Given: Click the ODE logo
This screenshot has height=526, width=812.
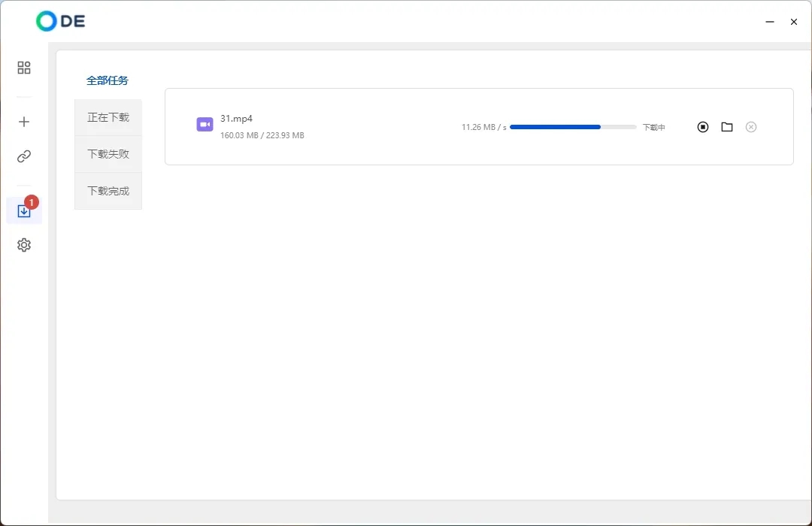Looking at the screenshot, I should (x=61, y=22).
